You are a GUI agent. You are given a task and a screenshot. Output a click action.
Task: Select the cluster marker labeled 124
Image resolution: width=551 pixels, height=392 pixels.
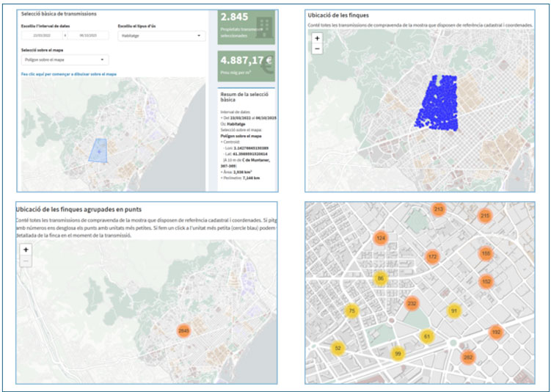tap(380, 238)
